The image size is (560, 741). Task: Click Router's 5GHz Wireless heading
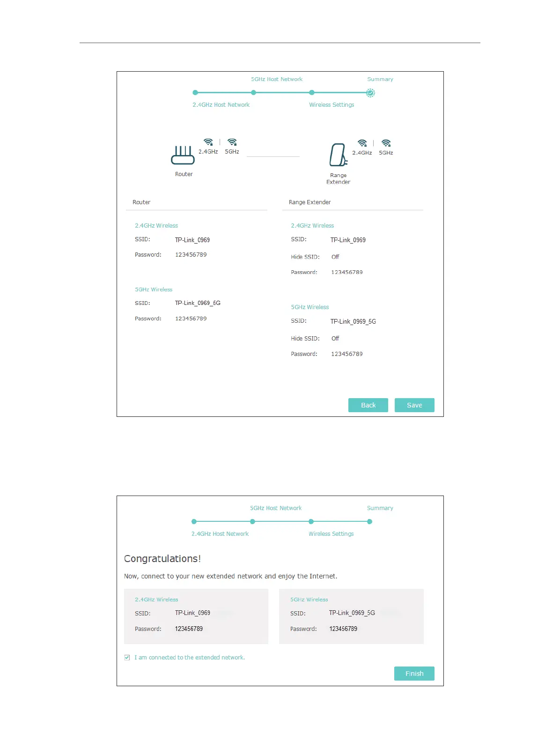point(154,289)
